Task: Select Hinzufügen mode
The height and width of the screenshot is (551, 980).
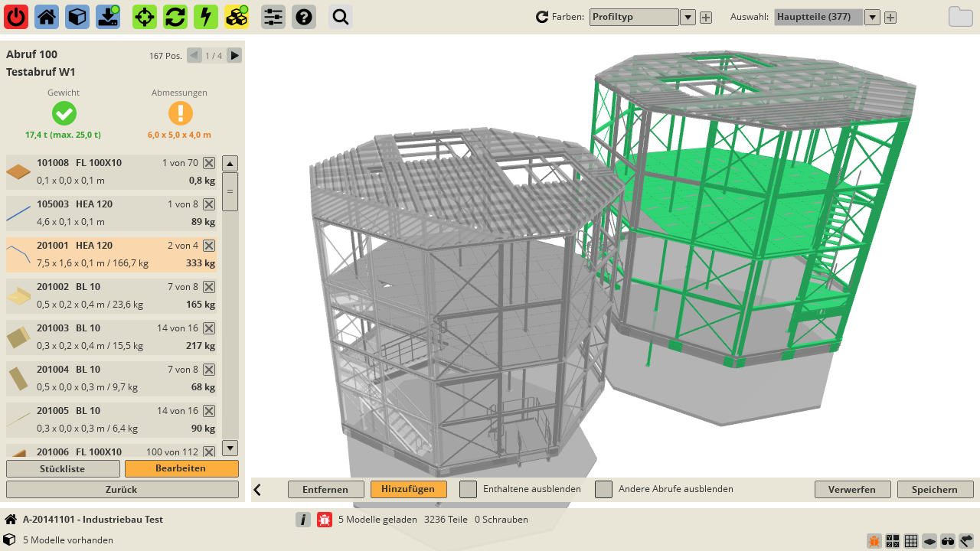Action: pyautogui.click(x=409, y=490)
